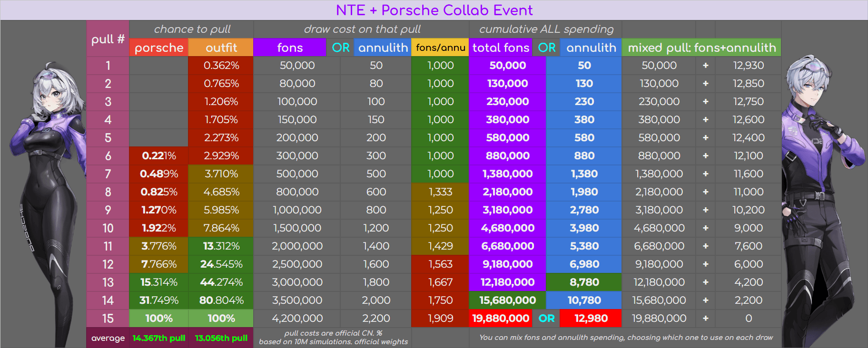Select the "1,667" fons/annu ratio cell
The height and width of the screenshot is (348, 868).
pyautogui.click(x=440, y=282)
